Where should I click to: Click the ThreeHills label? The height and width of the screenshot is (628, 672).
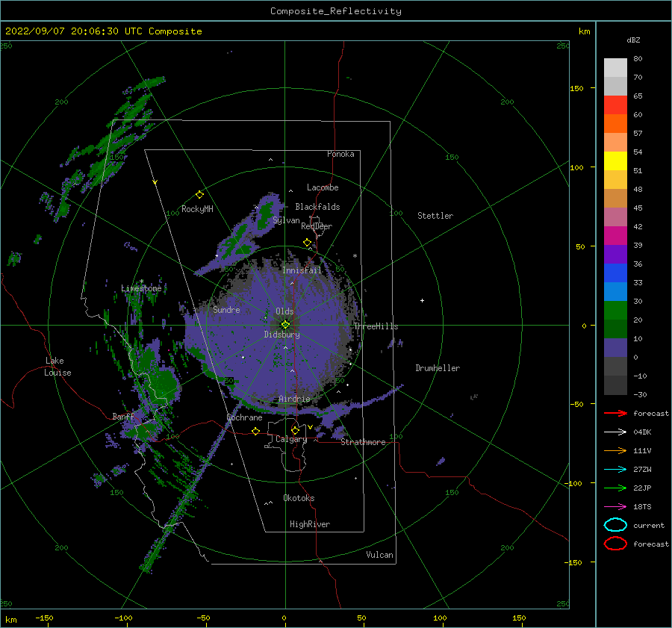pos(376,326)
